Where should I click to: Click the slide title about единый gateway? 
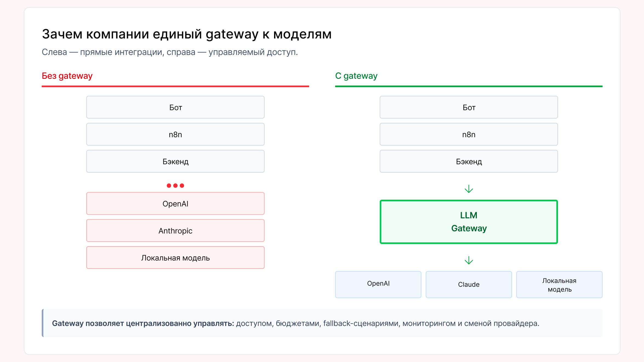(187, 34)
